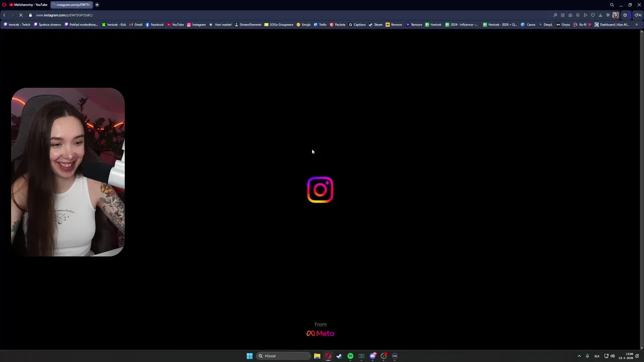Click the Hľadať taskbar search box
The image size is (644, 362).
point(283,356)
